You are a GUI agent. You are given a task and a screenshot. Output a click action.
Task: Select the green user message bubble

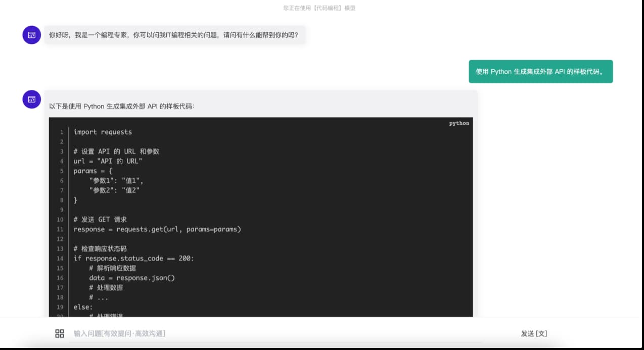540,72
